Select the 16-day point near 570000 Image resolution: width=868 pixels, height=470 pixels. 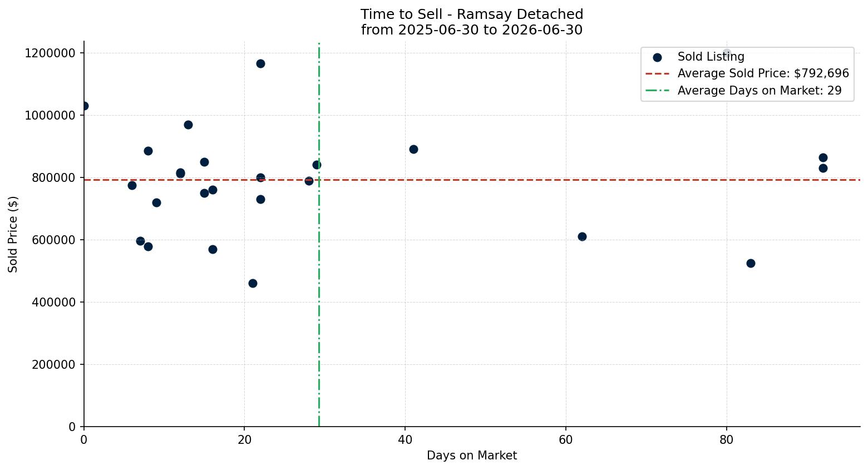pyautogui.click(x=213, y=249)
